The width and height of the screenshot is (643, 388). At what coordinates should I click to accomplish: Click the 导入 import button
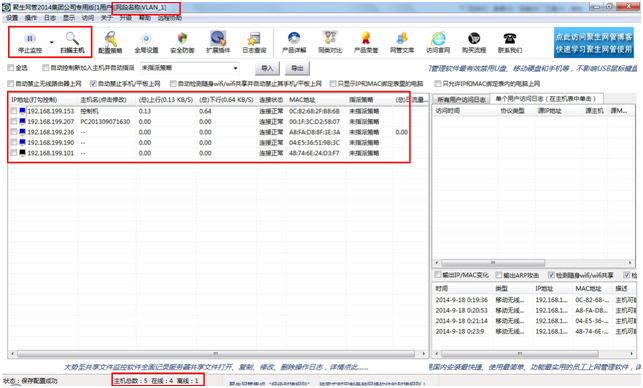coord(267,68)
